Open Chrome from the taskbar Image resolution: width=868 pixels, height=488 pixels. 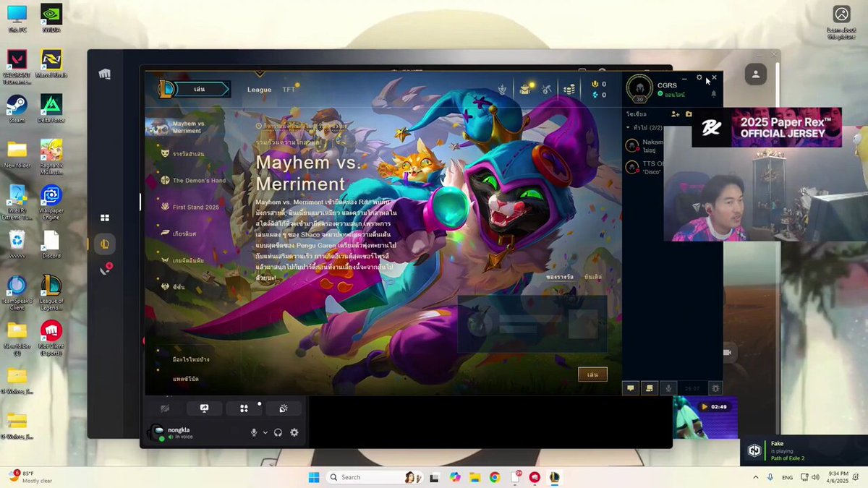[495, 477]
